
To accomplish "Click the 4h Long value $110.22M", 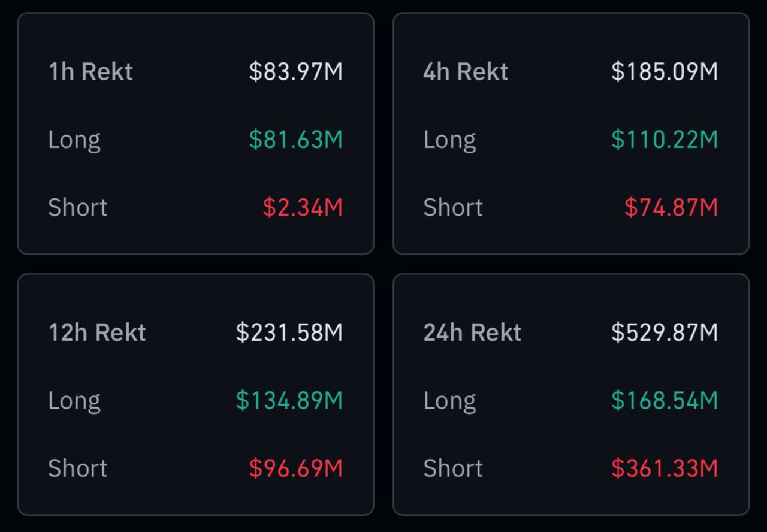I will tap(665, 140).
